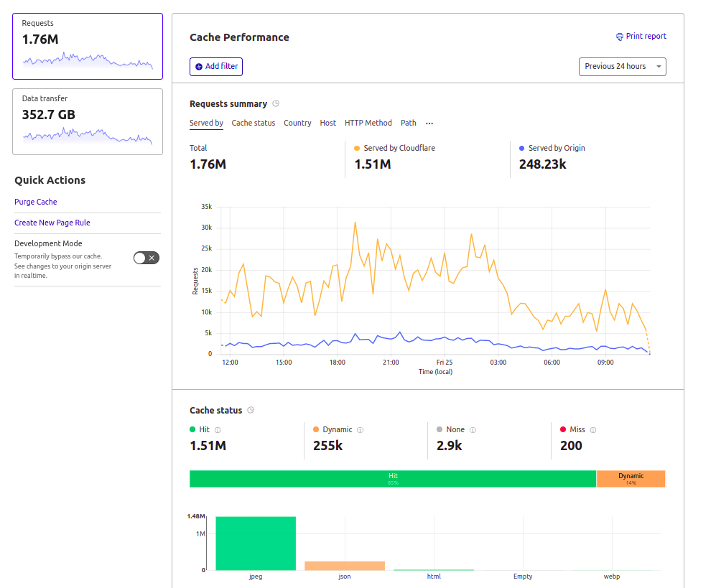
Task: Expand more tabs with the ellipsis
Action: click(x=429, y=123)
